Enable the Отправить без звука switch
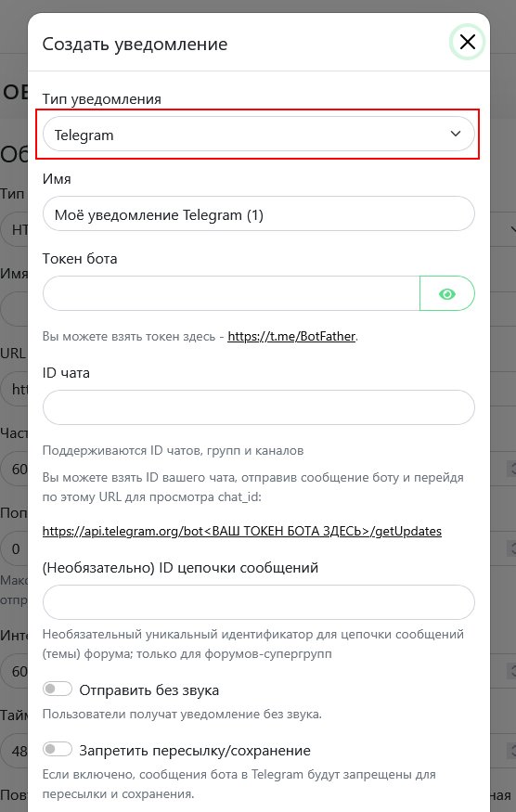516x812 pixels. point(57,690)
